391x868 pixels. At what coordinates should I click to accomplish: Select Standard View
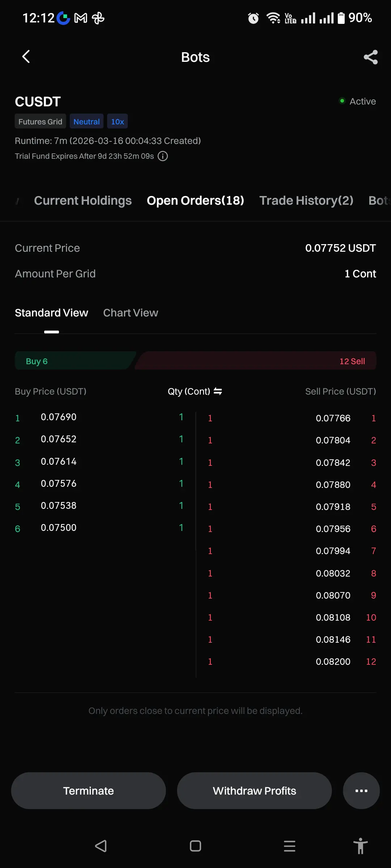[51, 313]
